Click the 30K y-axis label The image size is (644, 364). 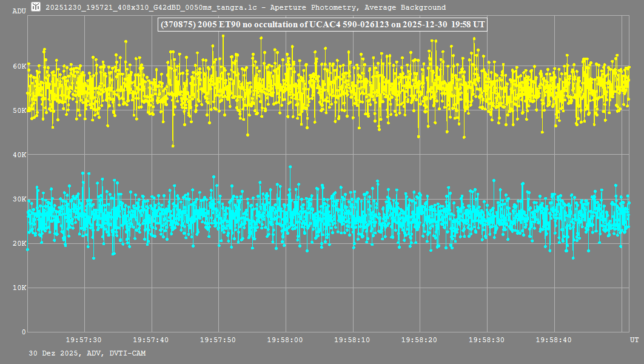click(x=19, y=199)
